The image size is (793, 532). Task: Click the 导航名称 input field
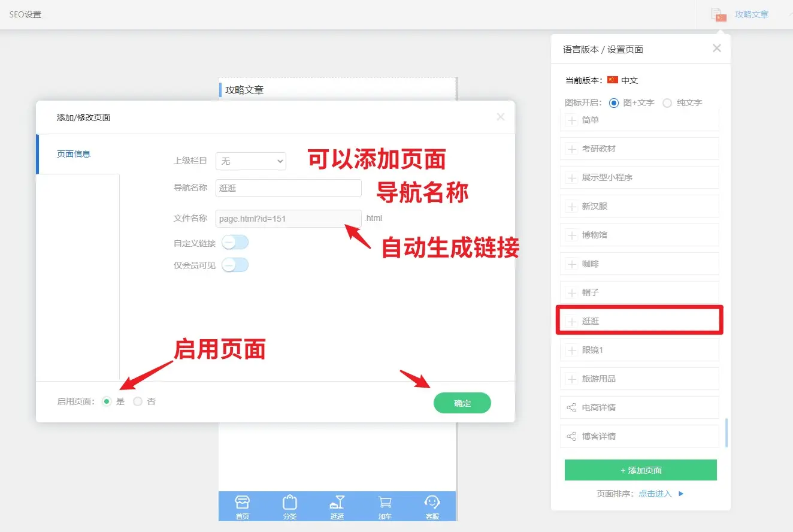(288, 188)
